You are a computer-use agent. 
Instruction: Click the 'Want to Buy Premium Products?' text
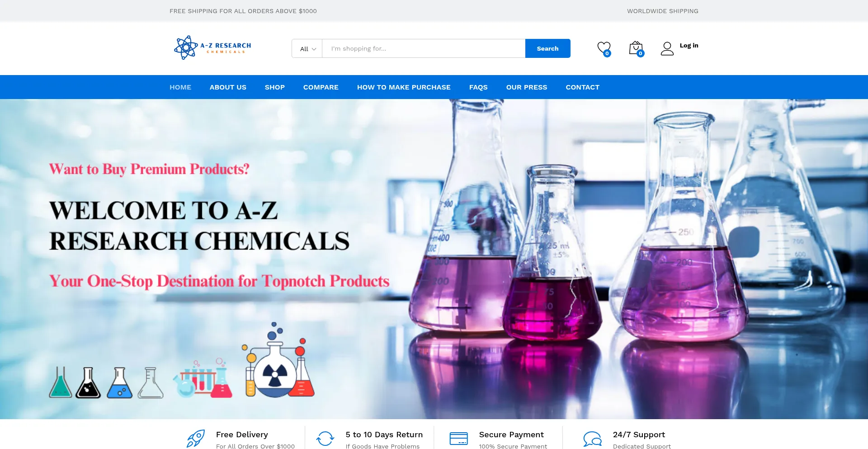tap(149, 169)
